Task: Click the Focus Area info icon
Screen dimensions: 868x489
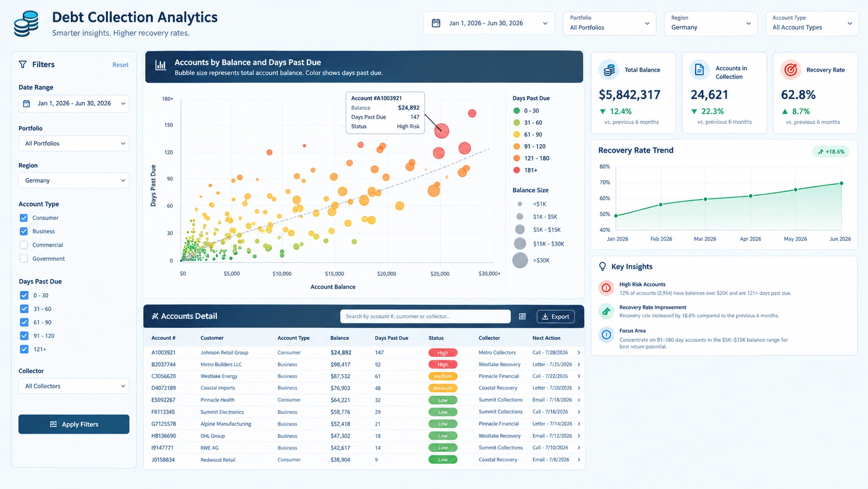Action: click(606, 335)
